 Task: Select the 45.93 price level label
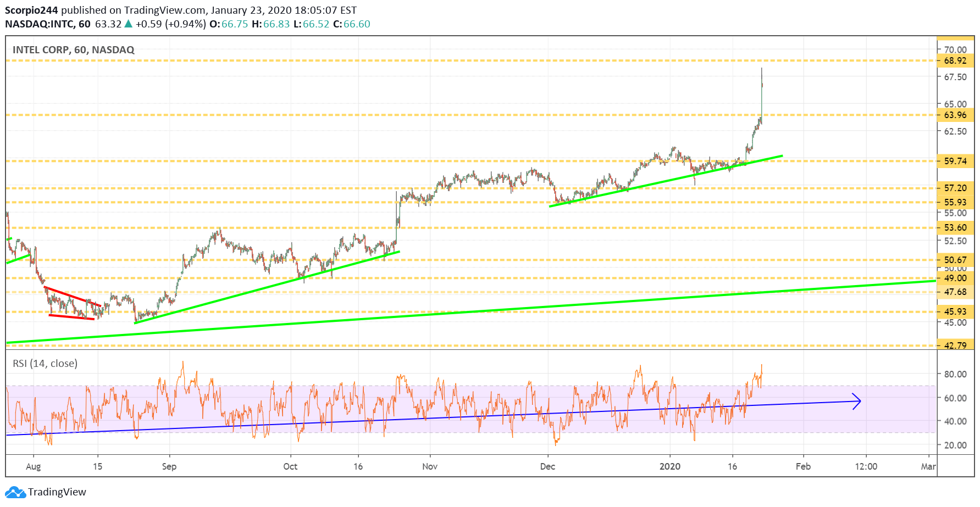click(x=955, y=311)
